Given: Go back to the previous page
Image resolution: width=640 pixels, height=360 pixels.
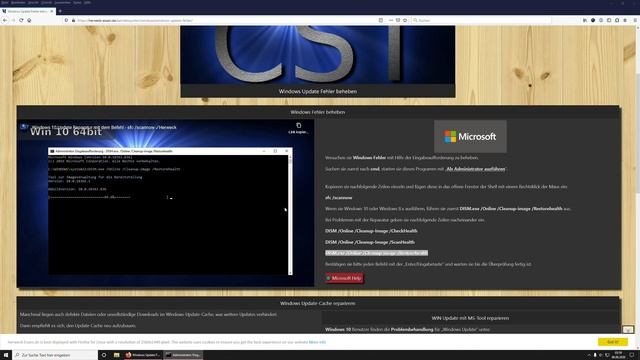Looking at the screenshot, I should point(5,20).
